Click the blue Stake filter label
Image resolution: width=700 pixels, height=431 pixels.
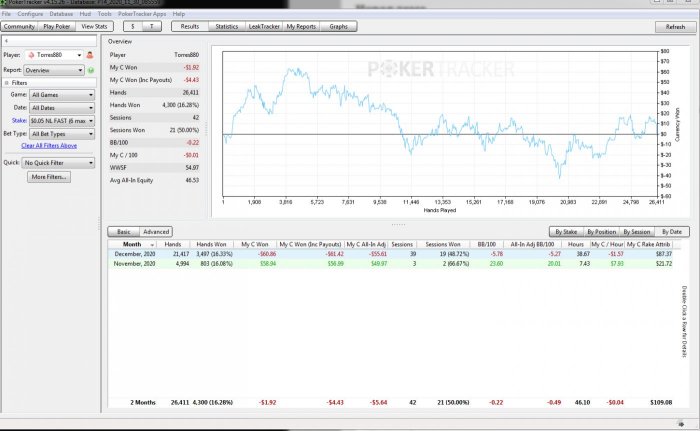[x=19, y=121]
